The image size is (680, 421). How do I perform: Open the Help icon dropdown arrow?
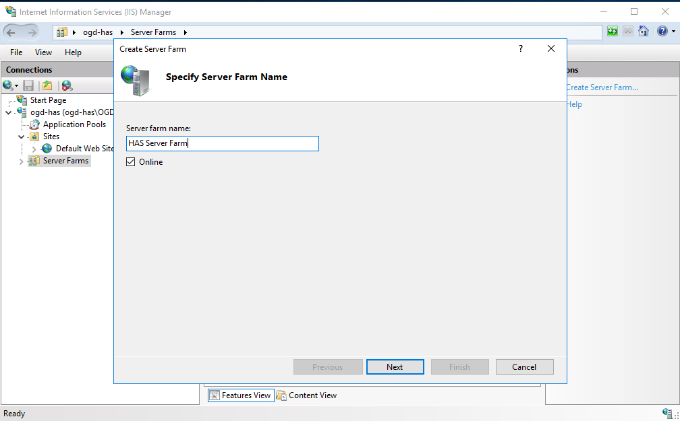click(x=673, y=31)
